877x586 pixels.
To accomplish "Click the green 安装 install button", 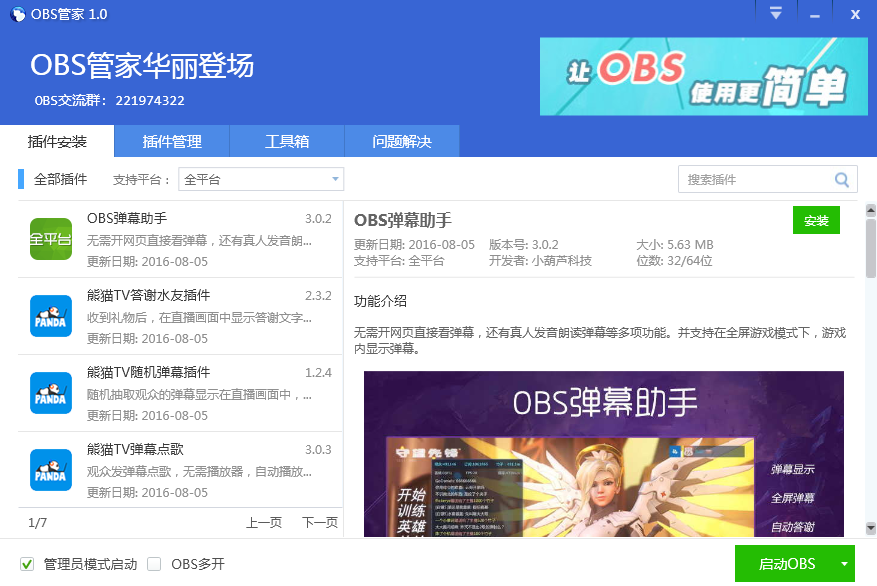I will point(816,221).
